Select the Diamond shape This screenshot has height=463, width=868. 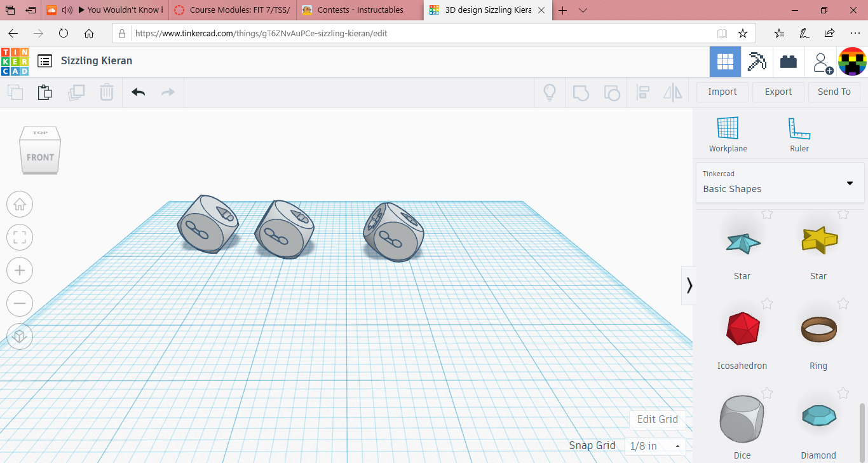(819, 416)
